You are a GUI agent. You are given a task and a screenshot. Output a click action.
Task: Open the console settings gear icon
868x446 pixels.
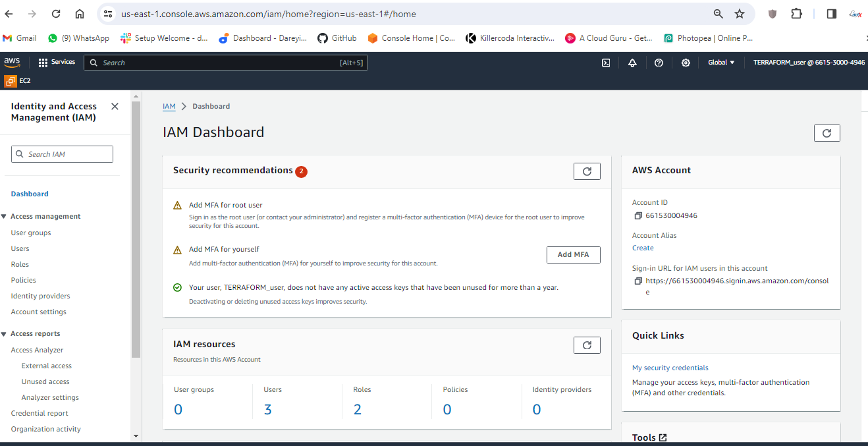(686, 63)
